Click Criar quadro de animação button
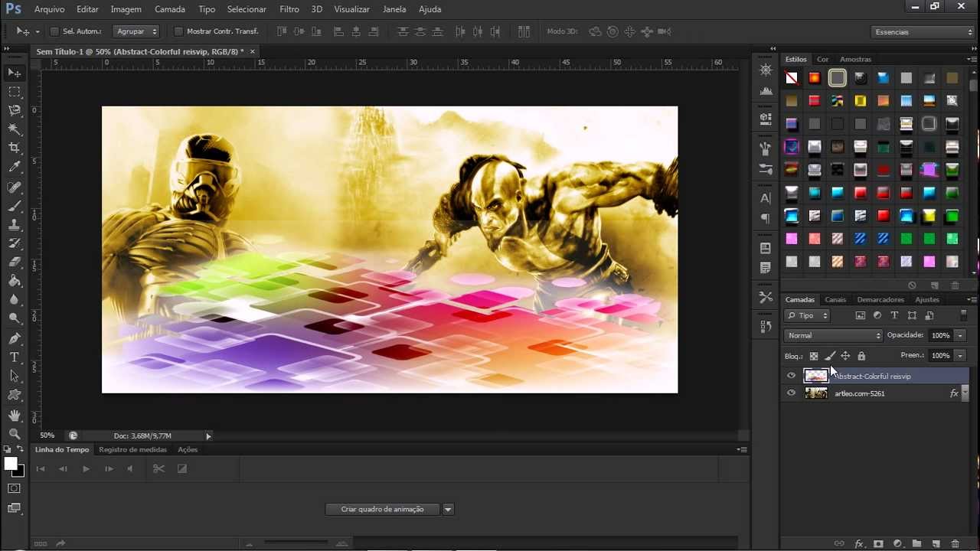 382,509
